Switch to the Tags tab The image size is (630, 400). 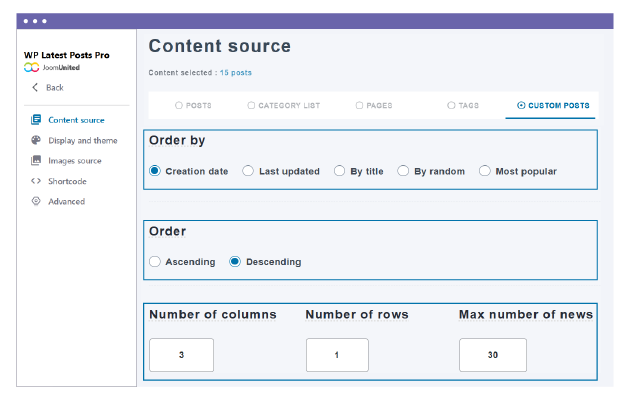[x=465, y=105]
